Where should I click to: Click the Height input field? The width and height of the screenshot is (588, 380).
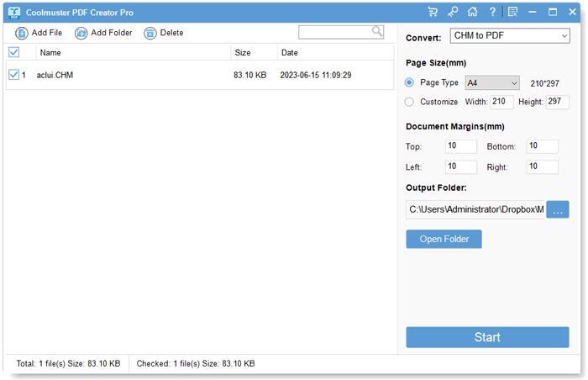(558, 102)
